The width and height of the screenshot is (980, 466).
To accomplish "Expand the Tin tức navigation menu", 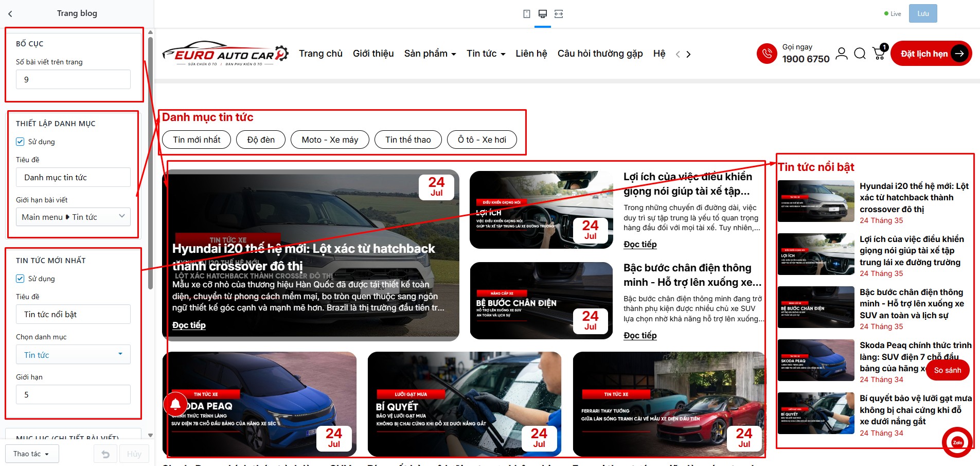I will click(486, 54).
